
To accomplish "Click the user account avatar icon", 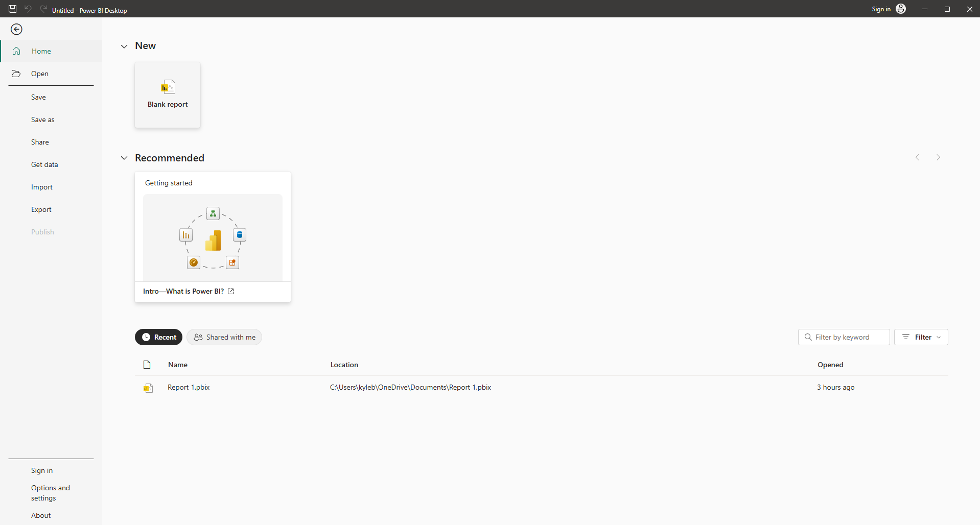I will coord(901,9).
